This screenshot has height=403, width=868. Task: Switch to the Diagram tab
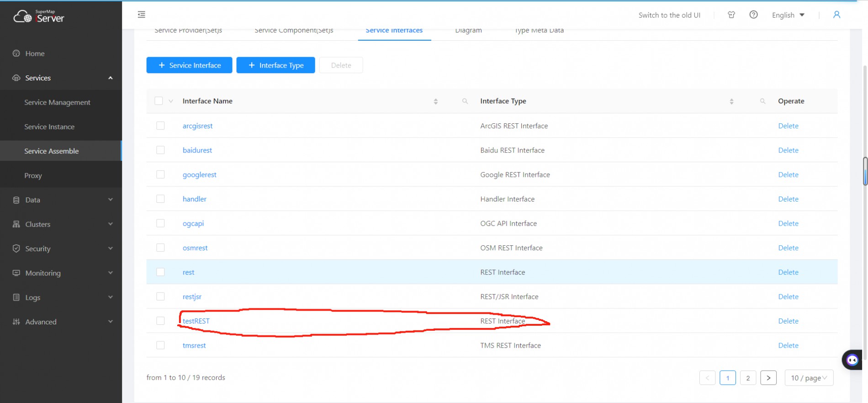coord(468,31)
